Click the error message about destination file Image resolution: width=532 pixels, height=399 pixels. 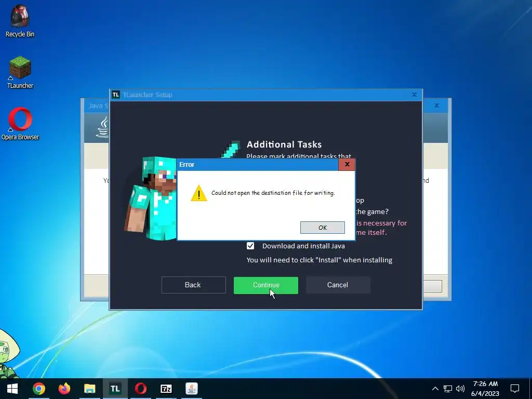[273, 193]
